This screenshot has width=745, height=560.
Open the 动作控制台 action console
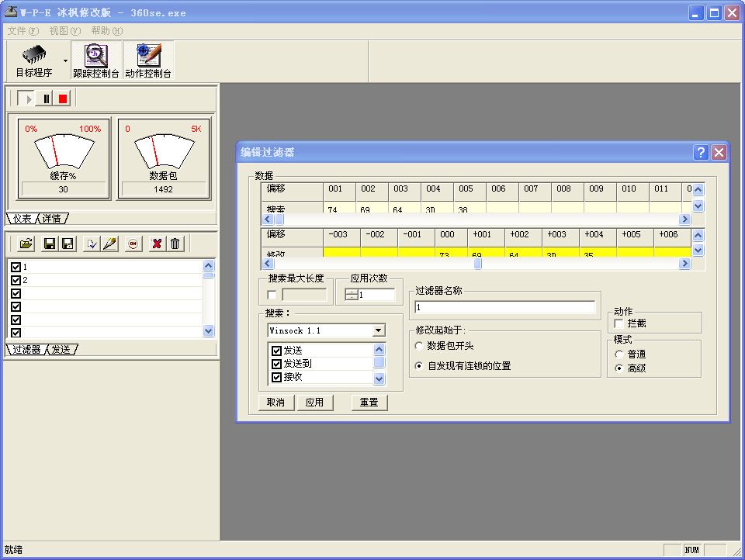click(x=148, y=60)
